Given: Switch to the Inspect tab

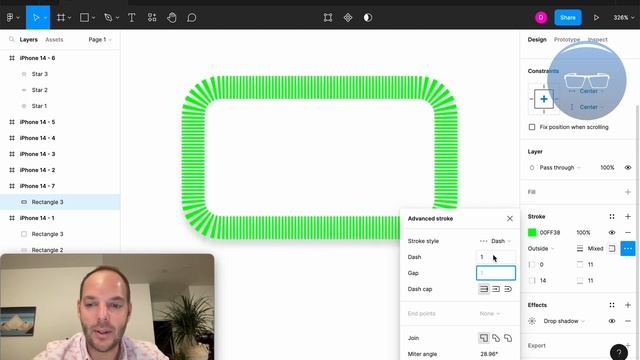Looking at the screenshot, I should click(598, 40).
